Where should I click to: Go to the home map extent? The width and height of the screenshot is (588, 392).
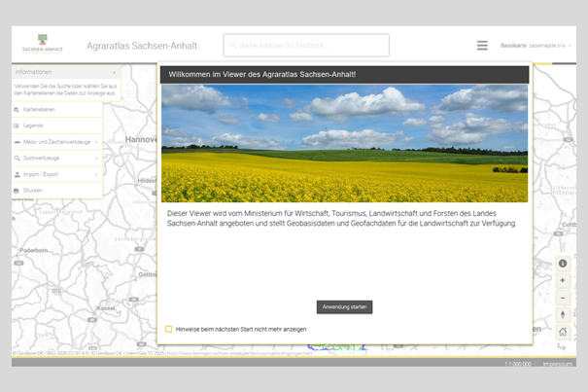point(563,332)
